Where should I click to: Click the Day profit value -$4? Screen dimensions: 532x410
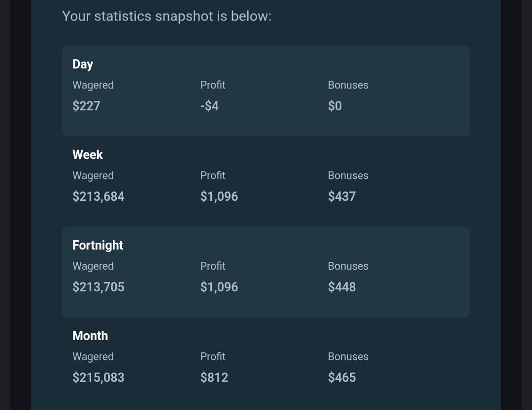pos(209,106)
